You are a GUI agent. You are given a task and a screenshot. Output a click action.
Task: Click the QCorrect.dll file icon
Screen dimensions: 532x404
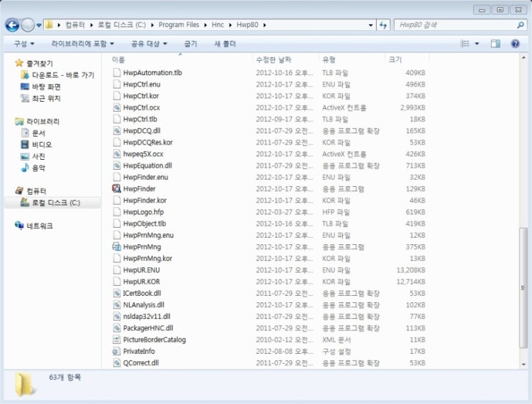117,362
